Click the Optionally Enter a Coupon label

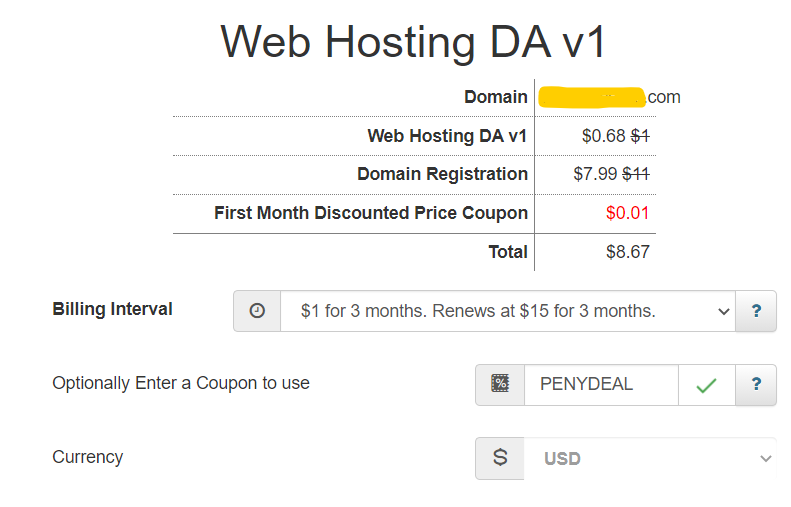(181, 383)
